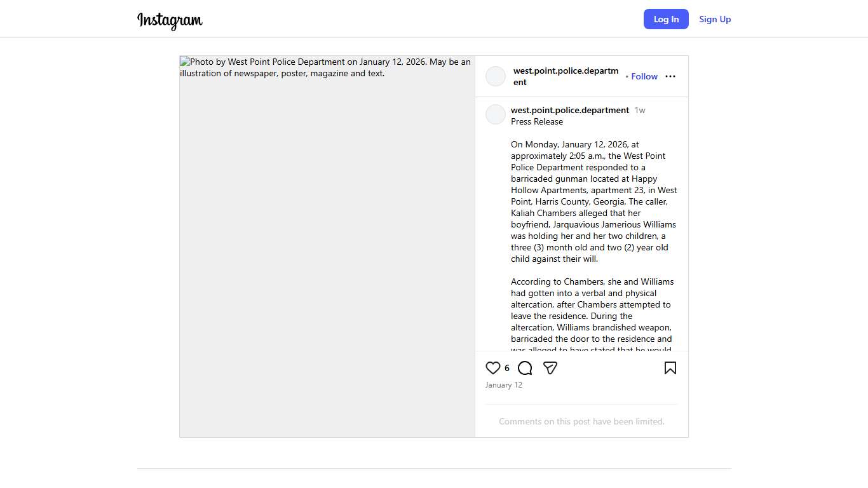
Task: View the like count of 6
Action: tap(507, 368)
